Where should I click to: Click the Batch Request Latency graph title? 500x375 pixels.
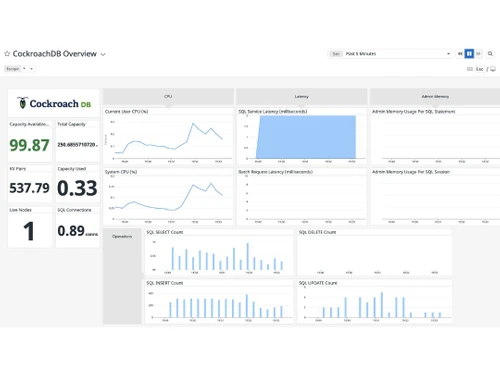pos(275,172)
